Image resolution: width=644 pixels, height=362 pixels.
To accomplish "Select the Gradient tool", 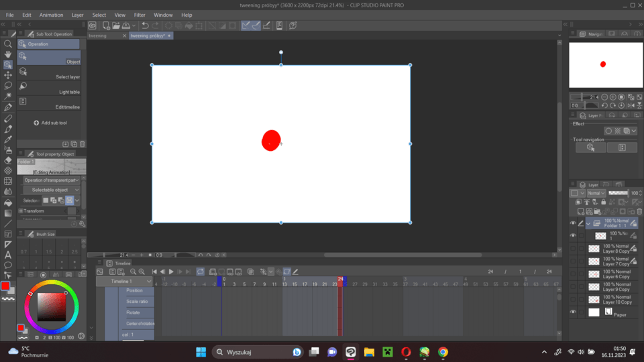I will click(8, 213).
